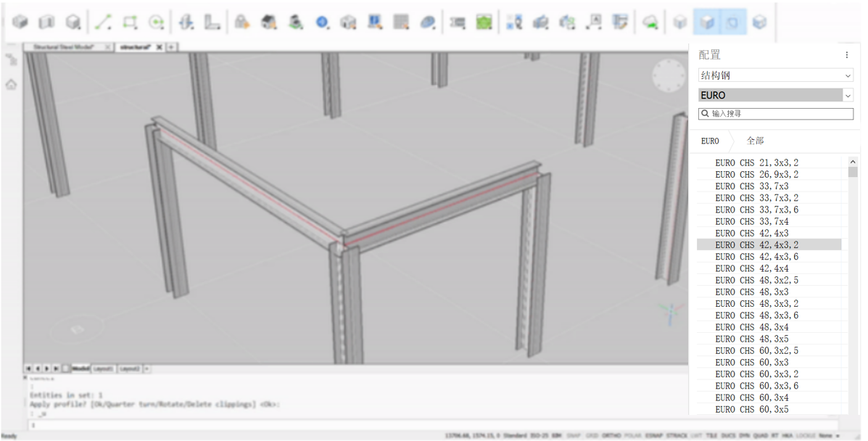Select the green line drawing tool

103,22
